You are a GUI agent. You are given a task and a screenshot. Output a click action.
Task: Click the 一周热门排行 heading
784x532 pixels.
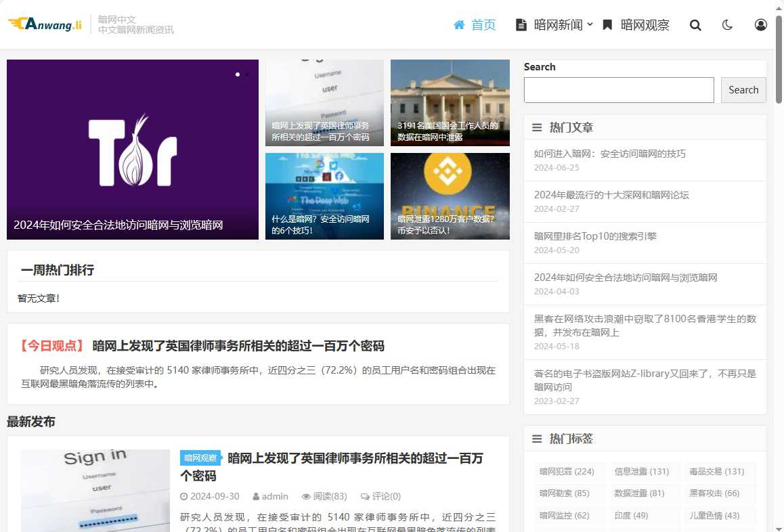pyautogui.click(x=58, y=270)
